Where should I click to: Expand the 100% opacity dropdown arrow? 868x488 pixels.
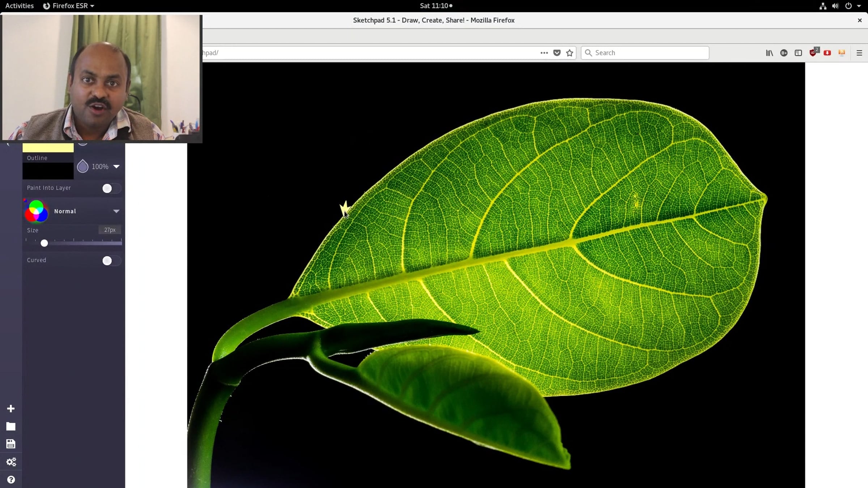116,166
